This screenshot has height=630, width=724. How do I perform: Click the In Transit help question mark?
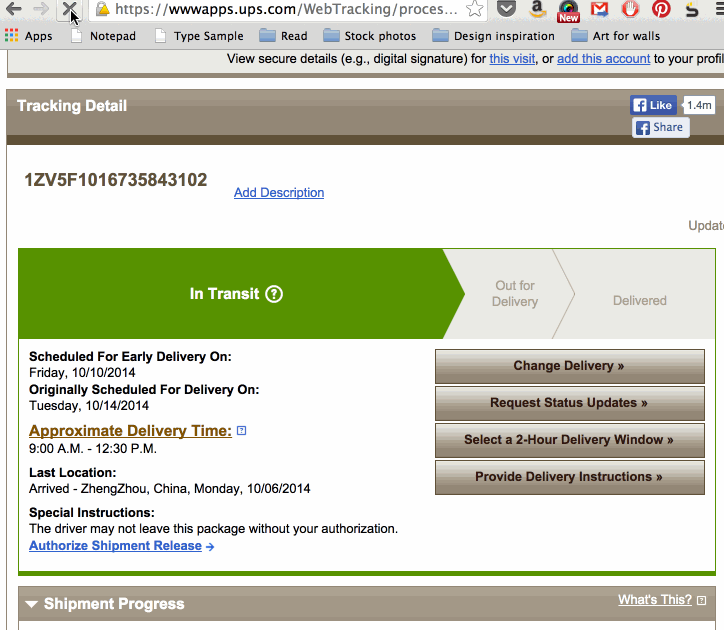tap(274, 294)
